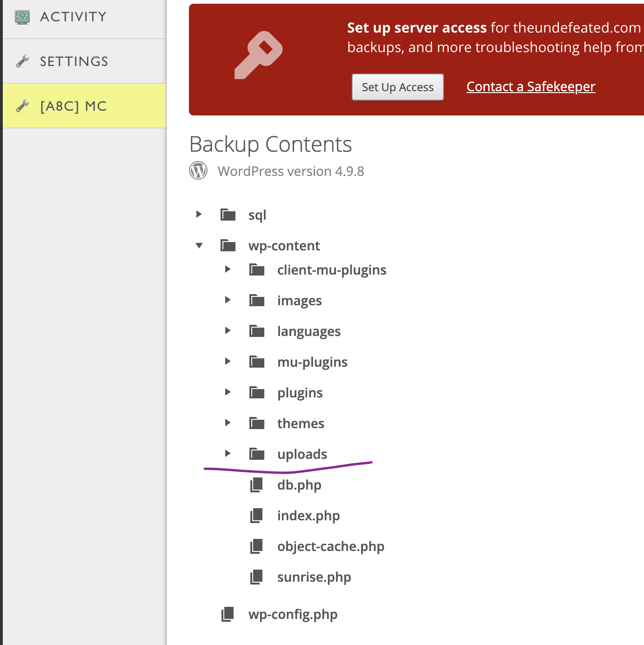Expand the themes folder arrow
The image size is (644, 645).
(228, 423)
